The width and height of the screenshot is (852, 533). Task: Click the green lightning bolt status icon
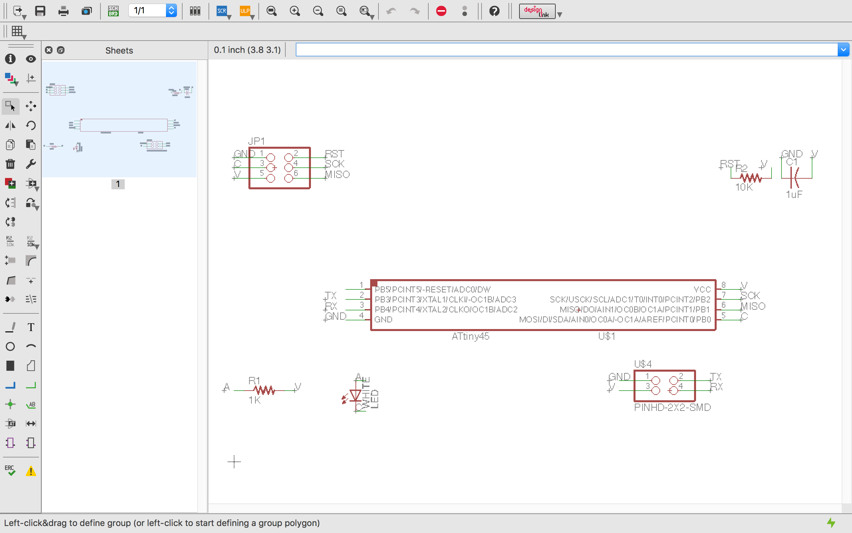click(x=831, y=523)
